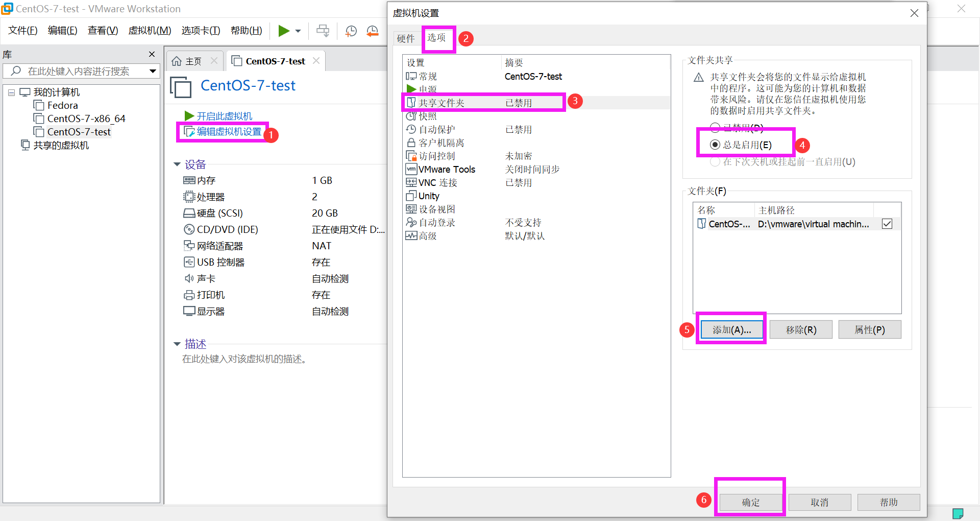Click the 确定 button
The height and width of the screenshot is (521, 980).
point(750,503)
